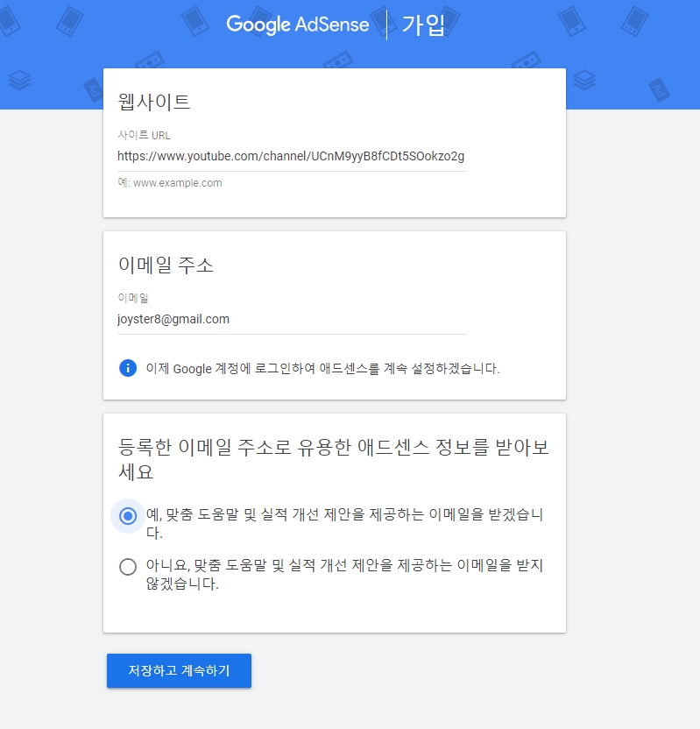
Task: Focus the 사이트 URL input field
Action: click(x=291, y=156)
